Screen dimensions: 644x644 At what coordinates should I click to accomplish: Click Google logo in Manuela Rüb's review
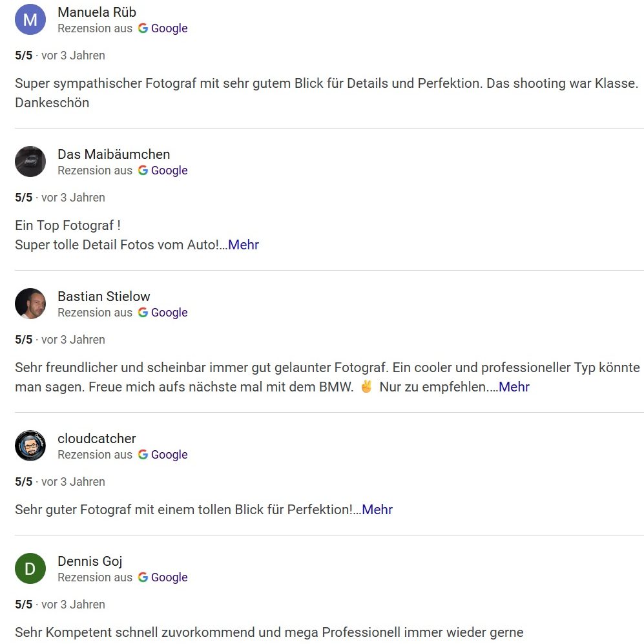click(143, 28)
